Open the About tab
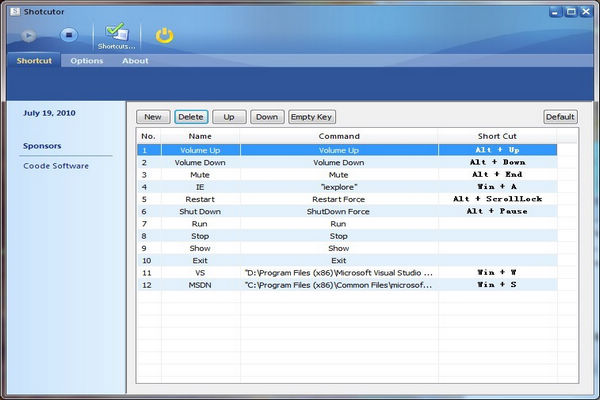 135,60
